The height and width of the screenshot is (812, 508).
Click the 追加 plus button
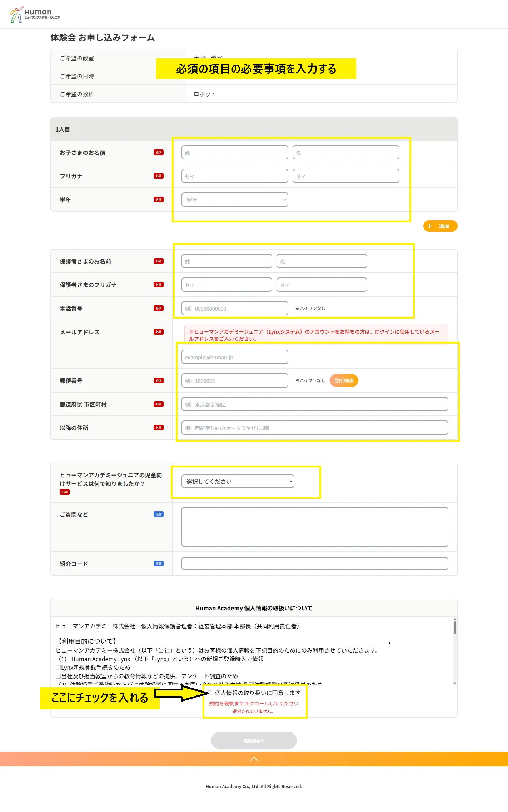440,226
